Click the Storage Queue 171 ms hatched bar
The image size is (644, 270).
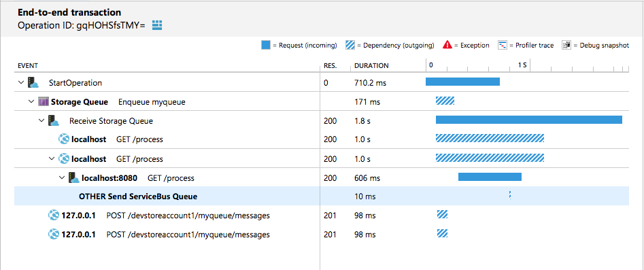click(x=445, y=100)
